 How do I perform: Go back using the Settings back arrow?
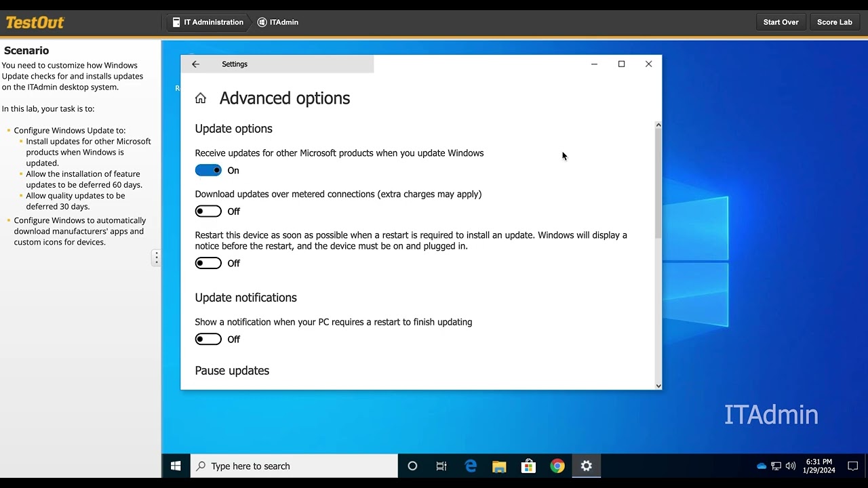(195, 64)
